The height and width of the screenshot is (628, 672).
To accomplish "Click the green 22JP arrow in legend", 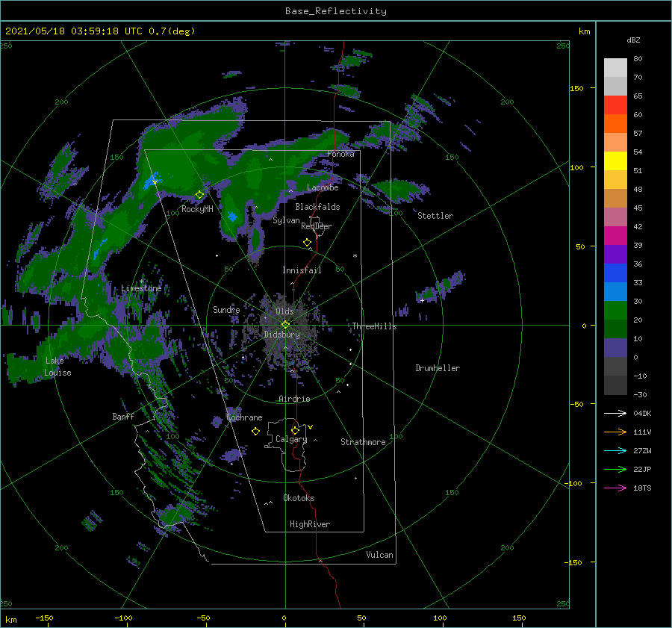I will pyautogui.click(x=615, y=470).
